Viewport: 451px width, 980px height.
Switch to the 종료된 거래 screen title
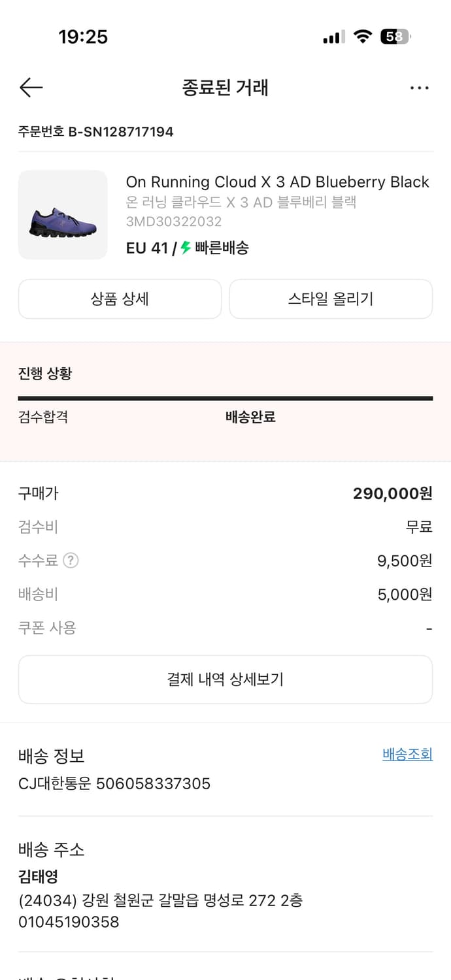225,87
